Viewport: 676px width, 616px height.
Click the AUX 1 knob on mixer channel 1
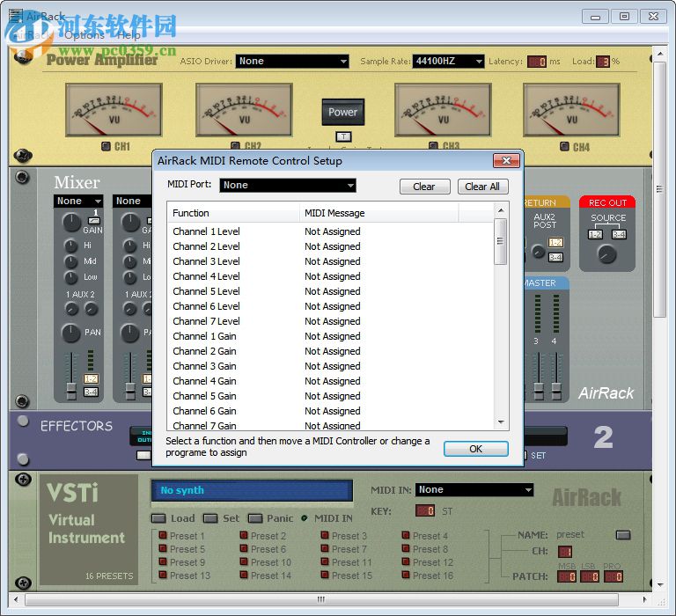pyautogui.click(x=71, y=309)
